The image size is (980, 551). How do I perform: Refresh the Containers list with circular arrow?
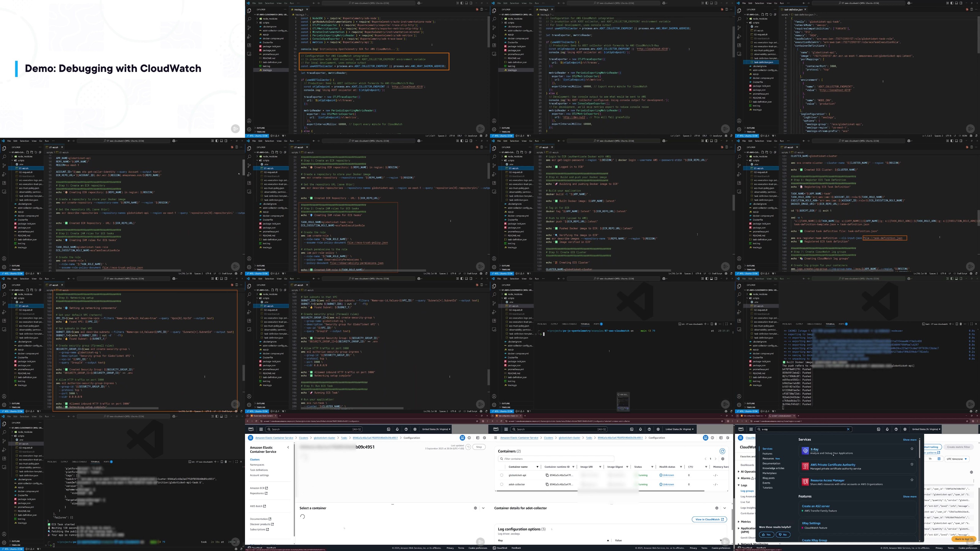722,451
